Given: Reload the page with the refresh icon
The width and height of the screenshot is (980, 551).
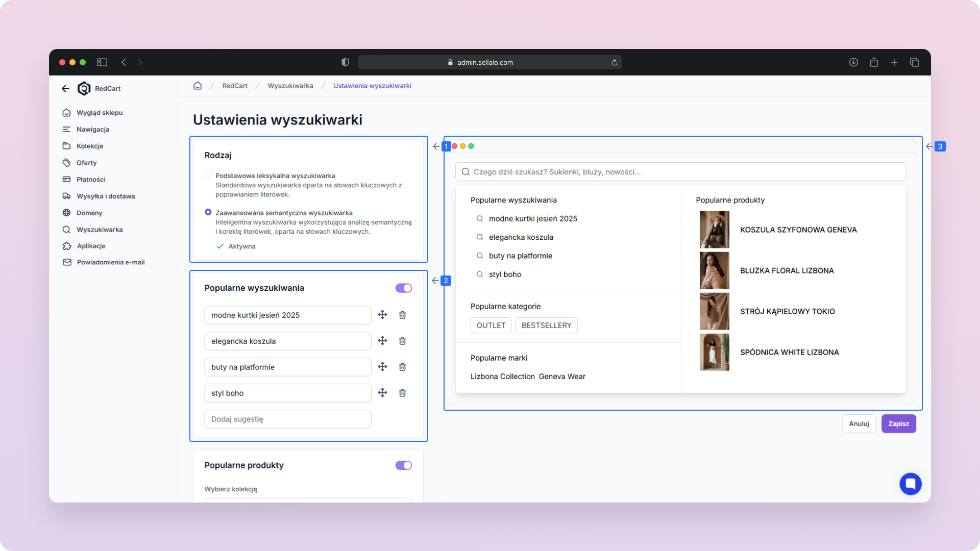Looking at the screenshot, I should (x=615, y=62).
